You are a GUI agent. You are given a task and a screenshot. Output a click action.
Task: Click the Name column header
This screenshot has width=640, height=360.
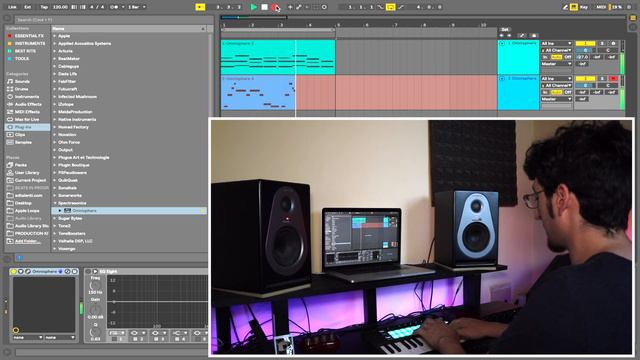pyautogui.click(x=129, y=29)
